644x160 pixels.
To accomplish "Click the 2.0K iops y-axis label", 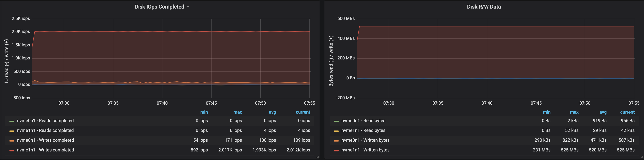I will click(x=21, y=32).
